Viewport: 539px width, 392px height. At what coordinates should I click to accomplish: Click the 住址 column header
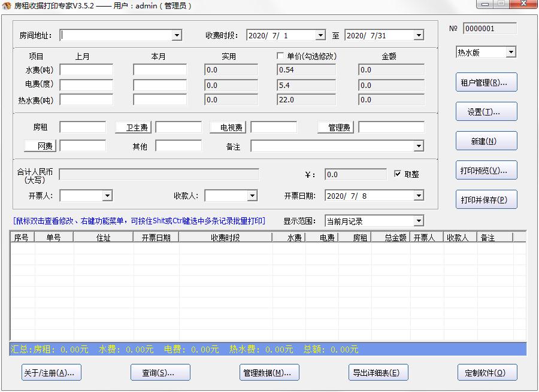pos(103,238)
